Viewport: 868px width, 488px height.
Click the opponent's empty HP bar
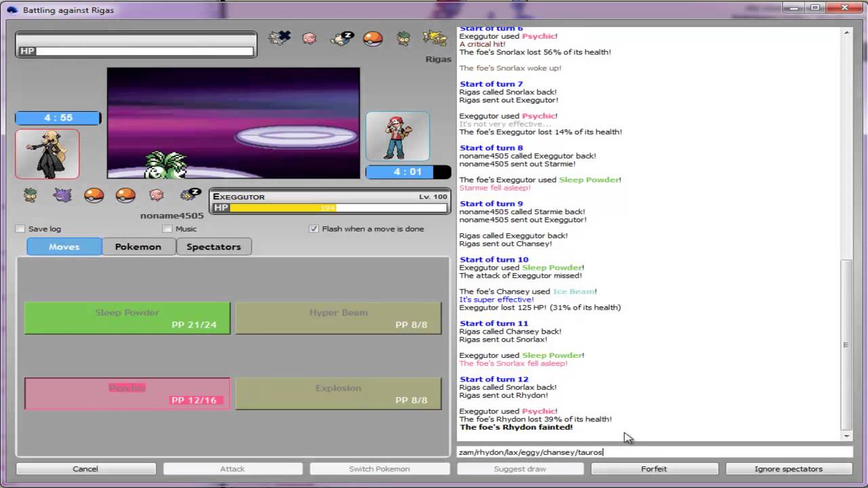pyautogui.click(x=144, y=51)
